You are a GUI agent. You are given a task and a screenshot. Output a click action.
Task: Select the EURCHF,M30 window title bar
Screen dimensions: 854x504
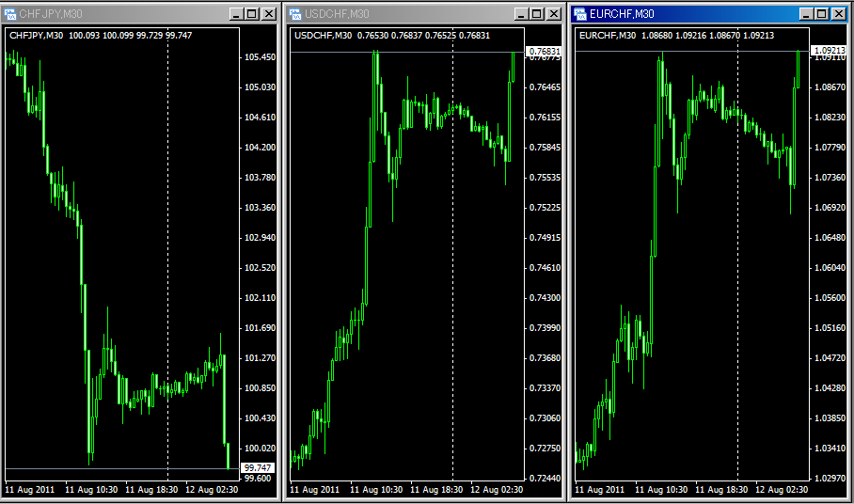[x=696, y=14]
